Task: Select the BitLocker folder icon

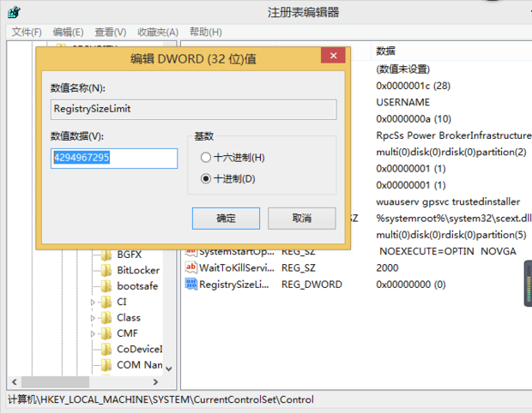Action: [106, 270]
